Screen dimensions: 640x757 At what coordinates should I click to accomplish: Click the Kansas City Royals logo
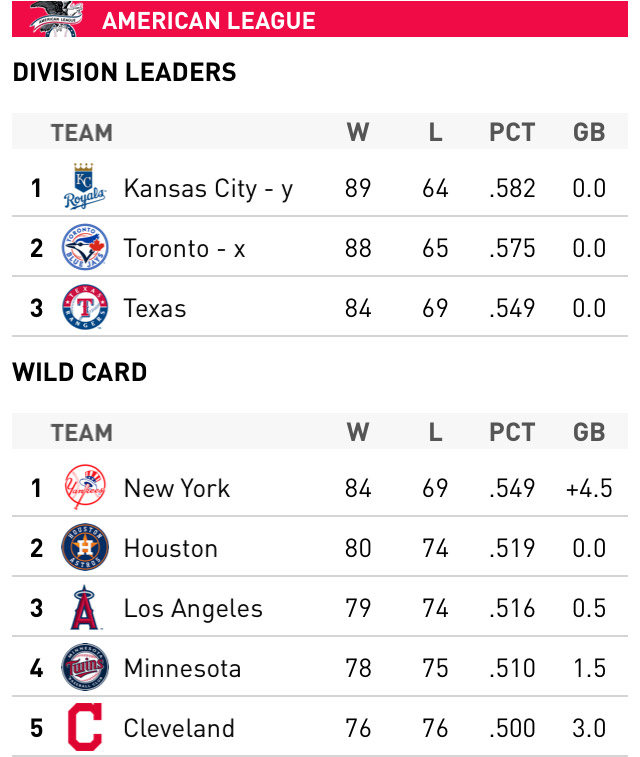(84, 187)
